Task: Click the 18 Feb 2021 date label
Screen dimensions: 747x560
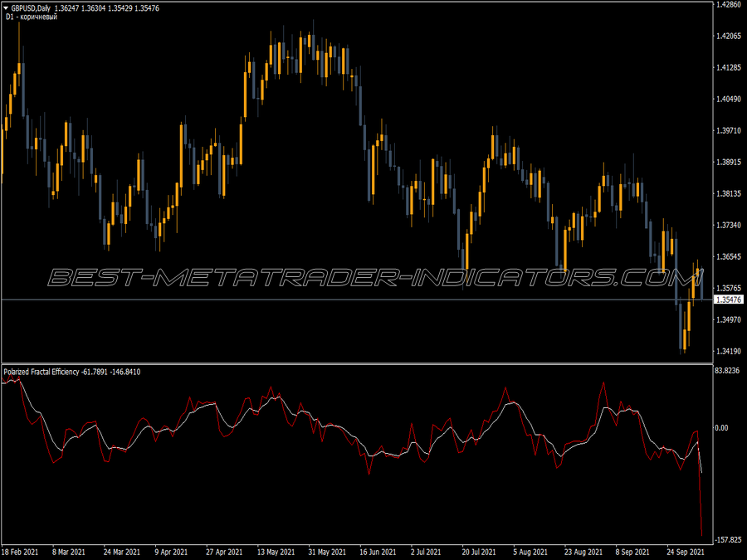Action: pyautogui.click(x=20, y=553)
